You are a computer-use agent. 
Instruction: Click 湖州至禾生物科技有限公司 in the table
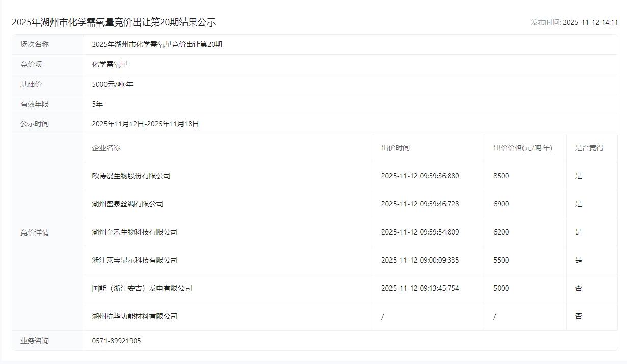pos(135,232)
